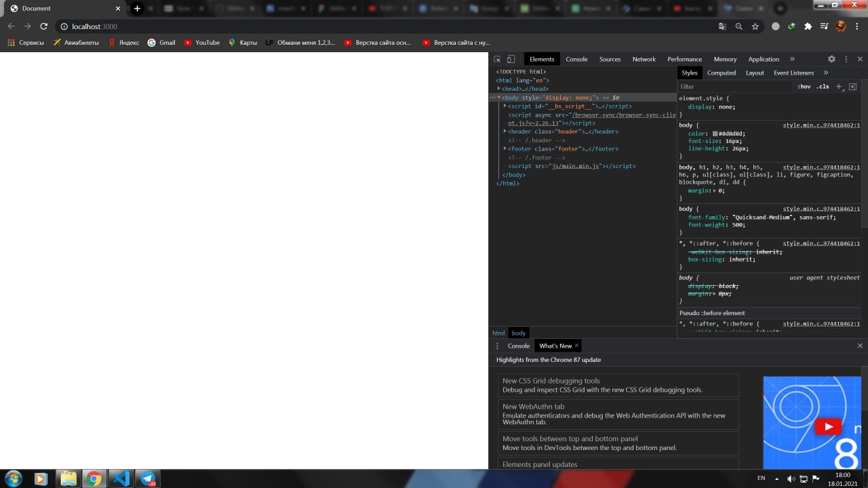Screen dimensions: 868x488
Task: Expand the __bs_script__ script node
Action: coord(505,106)
